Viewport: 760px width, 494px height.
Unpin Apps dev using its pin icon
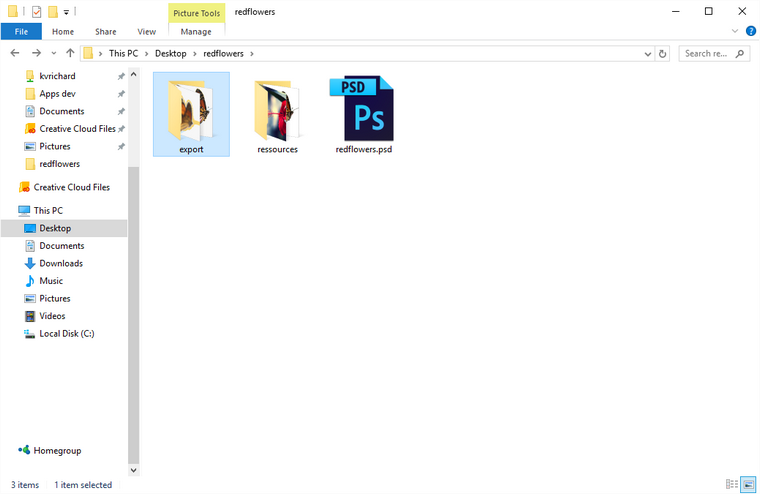coord(121,94)
